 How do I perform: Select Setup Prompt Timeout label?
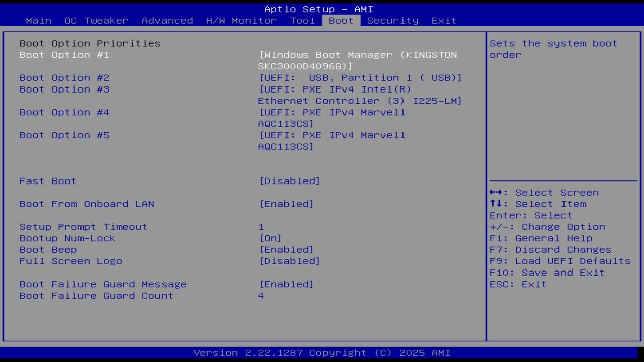tap(84, 227)
